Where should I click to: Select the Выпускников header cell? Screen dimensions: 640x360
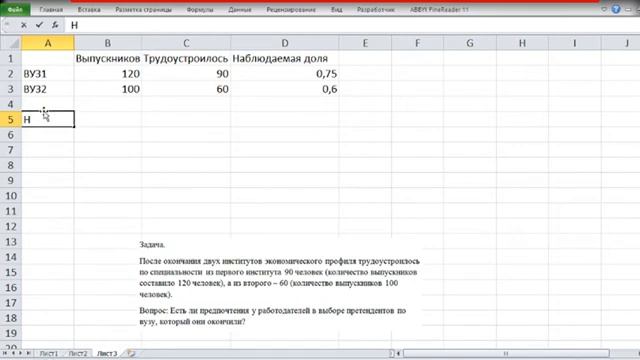tap(108, 58)
